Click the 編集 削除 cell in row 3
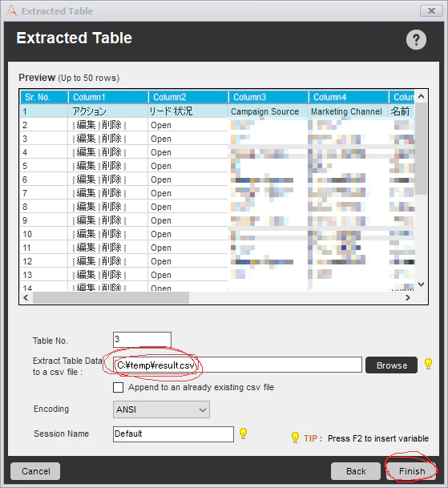This screenshot has height=488, width=448. click(x=108, y=139)
